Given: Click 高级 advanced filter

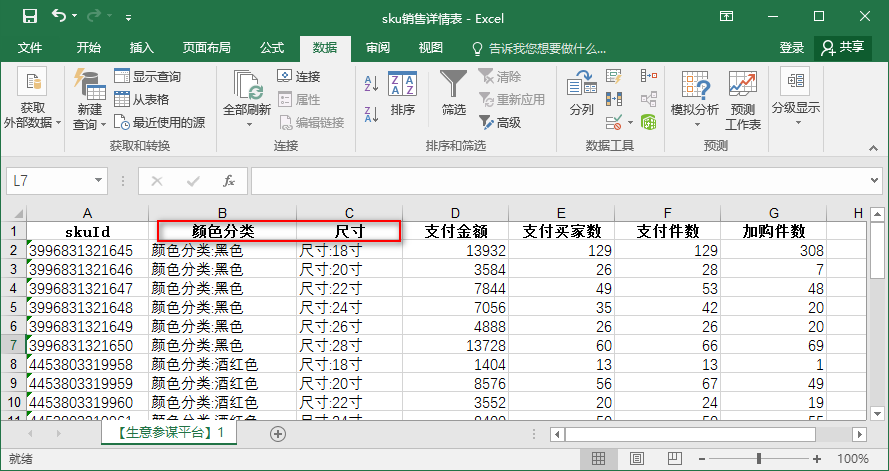Looking at the screenshot, I should pos(500,122).
